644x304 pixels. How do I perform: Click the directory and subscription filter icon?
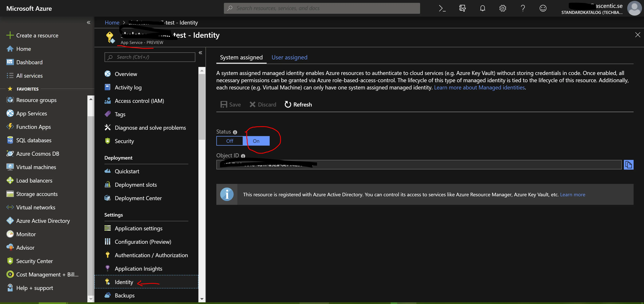tap(462, 8)
